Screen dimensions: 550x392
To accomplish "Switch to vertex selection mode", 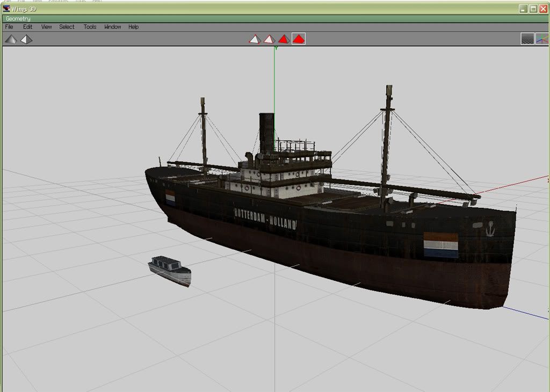I will click(255, 39).
